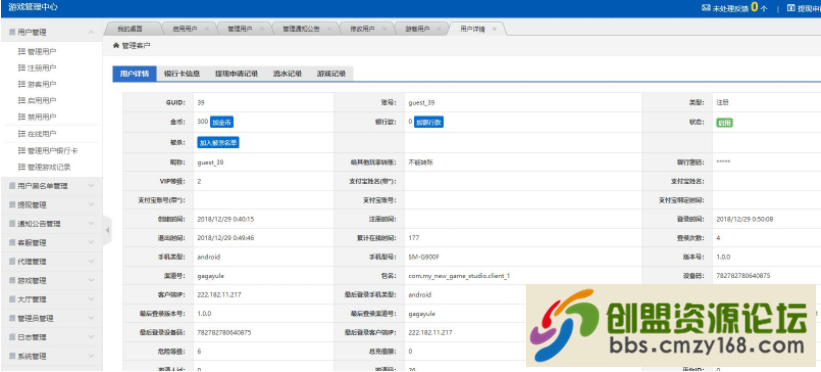The height and width of the screenshot is (372, 821).
Task: Close the 游客用户 page tab with its X
Action: 439,29
